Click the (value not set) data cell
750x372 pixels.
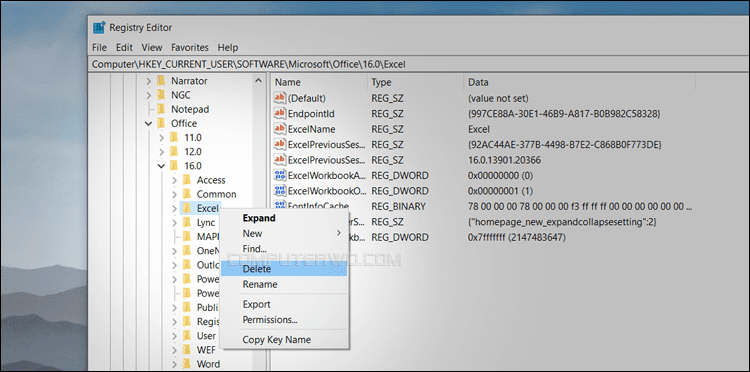coord(498,98)
